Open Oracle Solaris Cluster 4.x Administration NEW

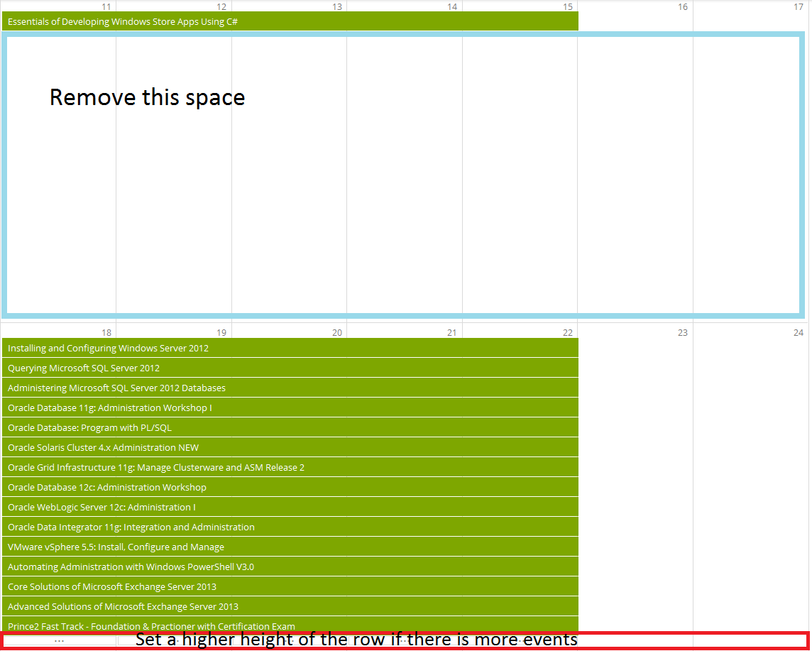pyautogui.click(x=290, y=447)
